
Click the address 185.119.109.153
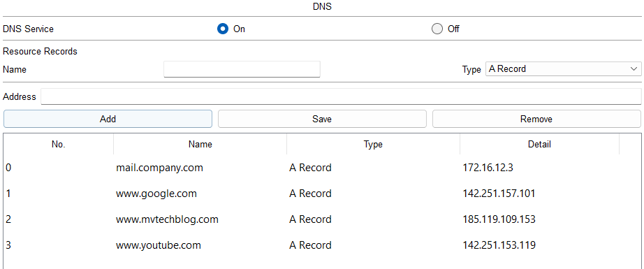click(x=499, y=219)
